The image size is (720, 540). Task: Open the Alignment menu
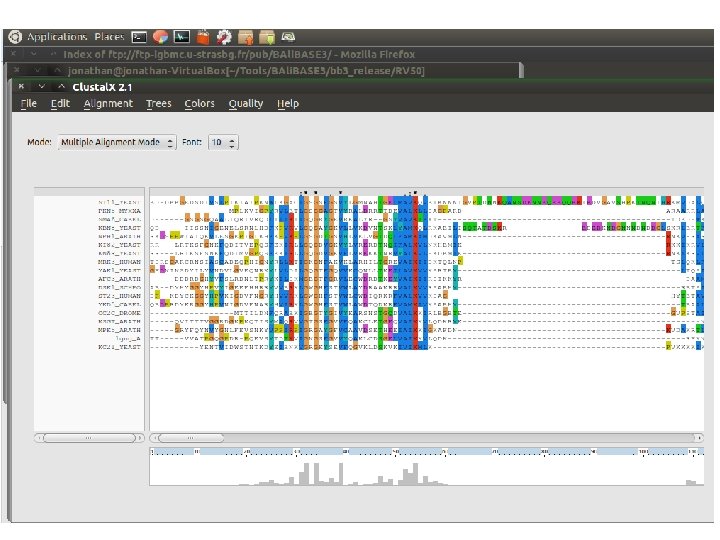108,104
